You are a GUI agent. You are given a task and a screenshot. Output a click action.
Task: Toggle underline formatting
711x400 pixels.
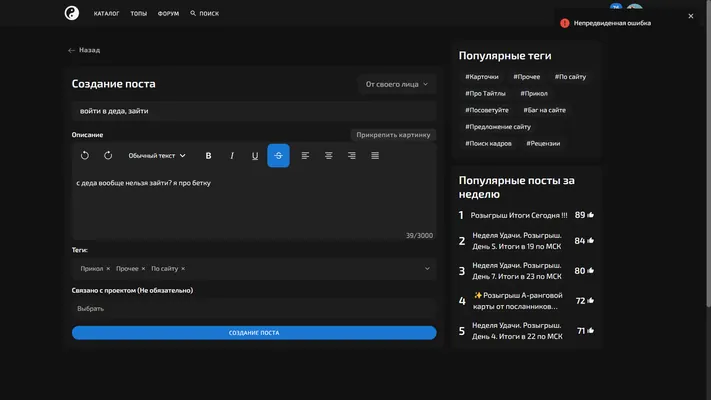coord(255,156)
